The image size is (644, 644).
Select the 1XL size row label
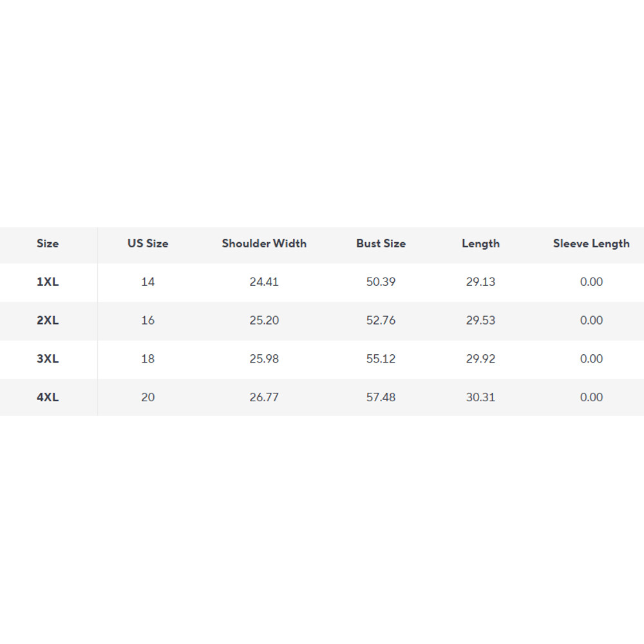click(x=48, y=282)
